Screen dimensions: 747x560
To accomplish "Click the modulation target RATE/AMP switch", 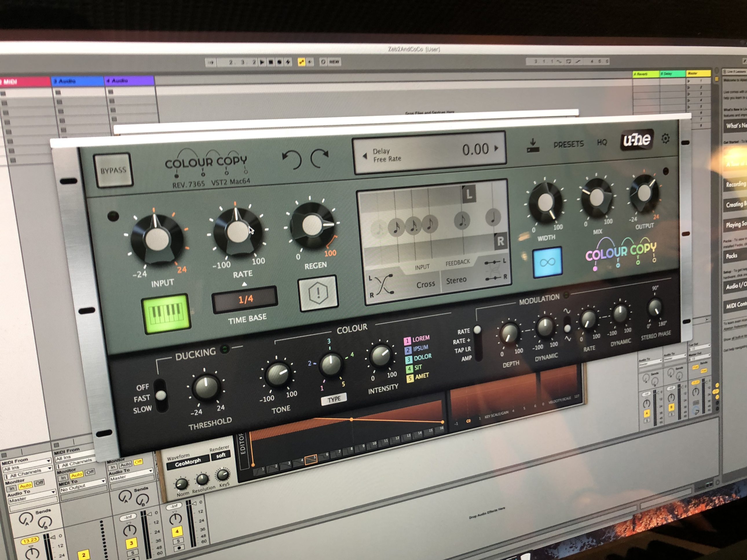I will [478, 343].
